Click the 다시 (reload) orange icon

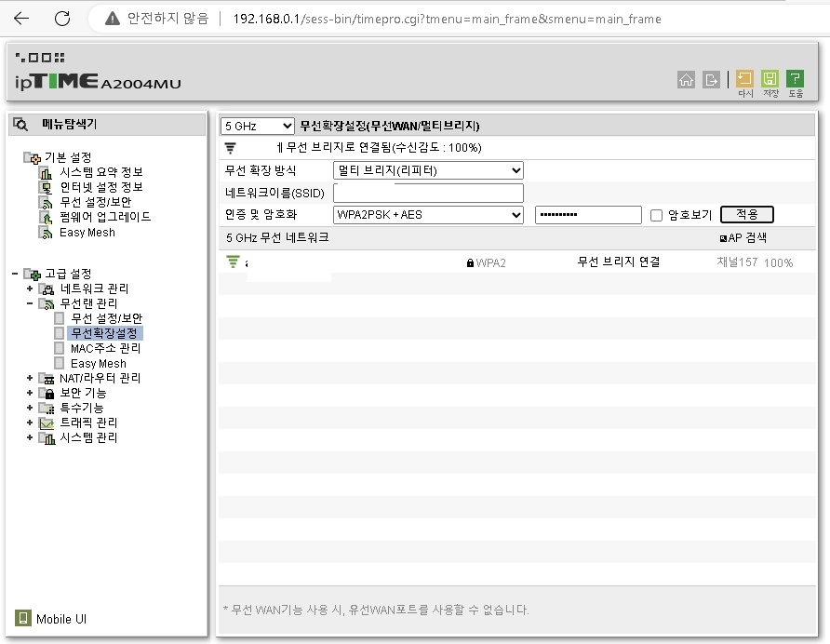point(744,79)
